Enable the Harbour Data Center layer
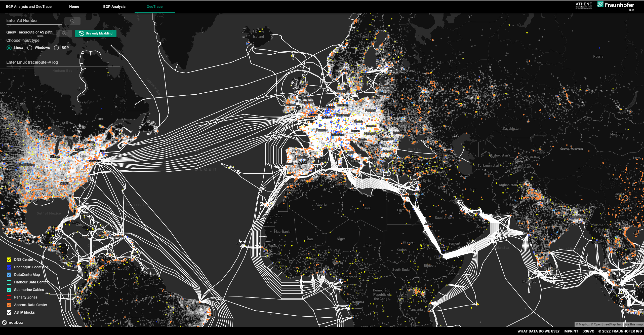The image size is (644, 335). coord(9,282)
